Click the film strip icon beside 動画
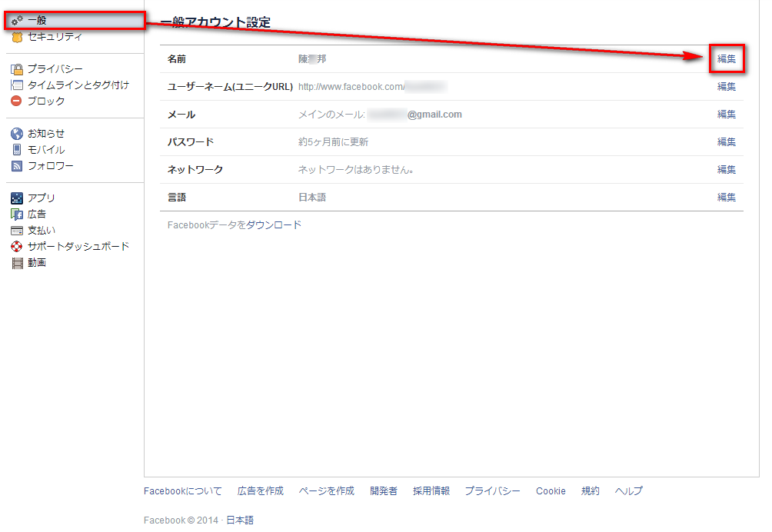The width and height of the screenshot is (772, 532). pyautogui.click(x=17, y=263)
